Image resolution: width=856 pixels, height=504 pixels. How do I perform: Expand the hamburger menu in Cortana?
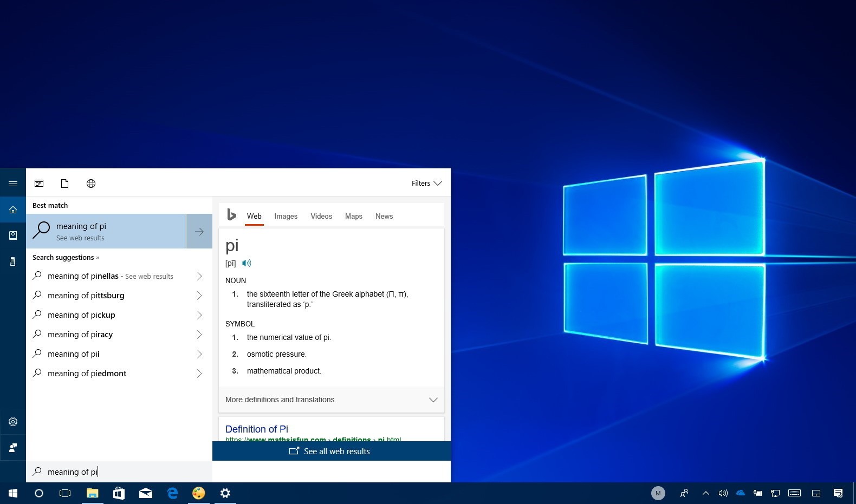coord(13,184)
